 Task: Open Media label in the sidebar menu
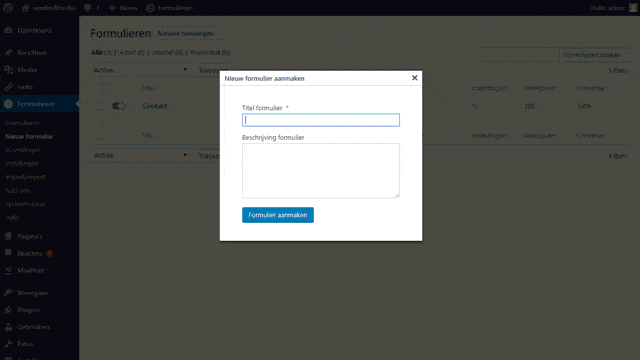(27, 70)
